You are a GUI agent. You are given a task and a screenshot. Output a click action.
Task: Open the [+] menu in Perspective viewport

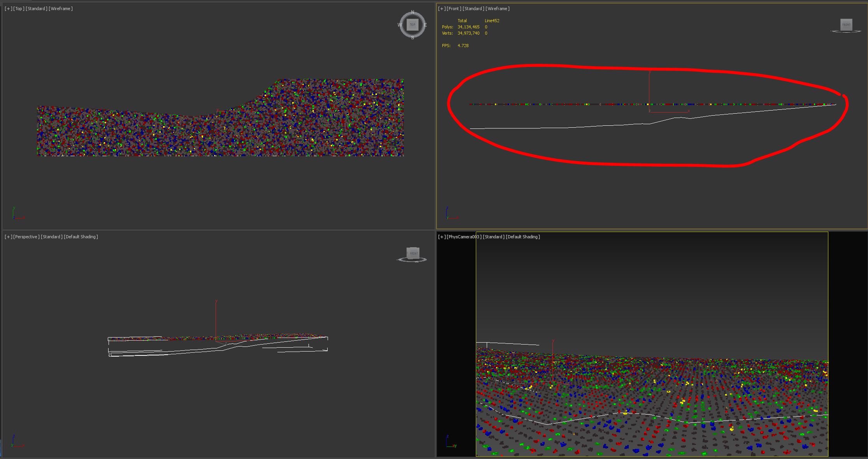pos(8,237)
